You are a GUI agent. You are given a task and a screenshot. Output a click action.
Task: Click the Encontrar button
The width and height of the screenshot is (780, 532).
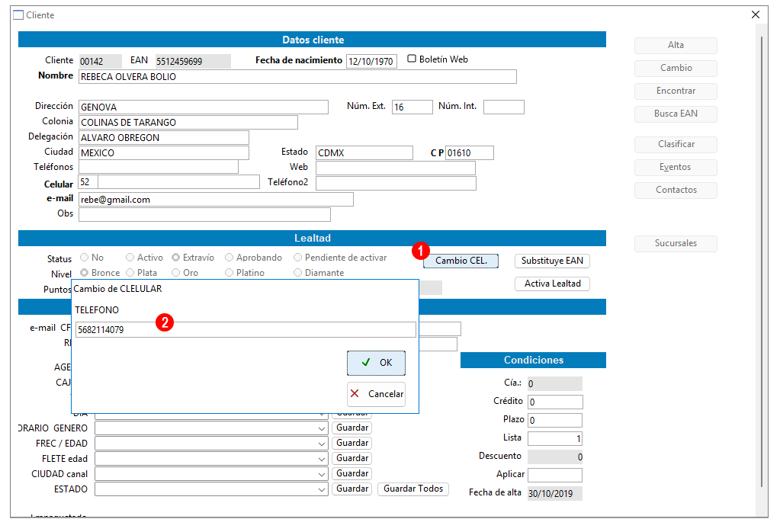pos(676,91)
